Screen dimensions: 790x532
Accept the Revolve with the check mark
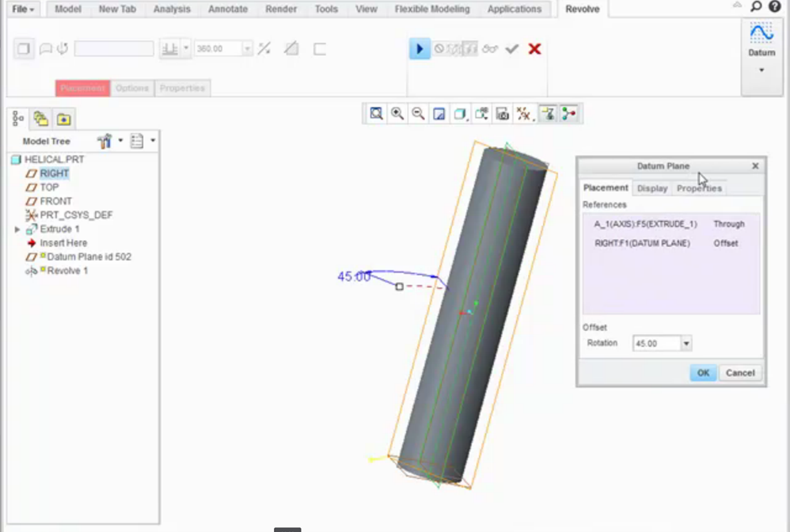(x=512, y=49)
